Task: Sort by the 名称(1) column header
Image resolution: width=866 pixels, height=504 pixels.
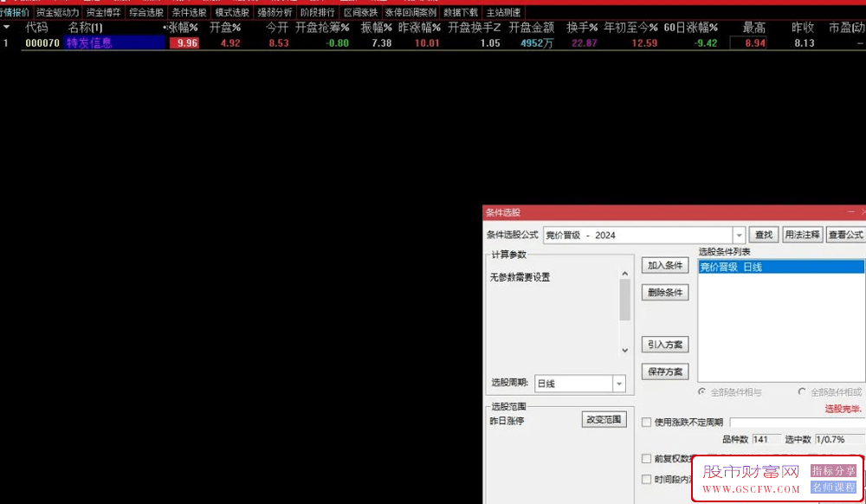Action: tap(85, 27)
